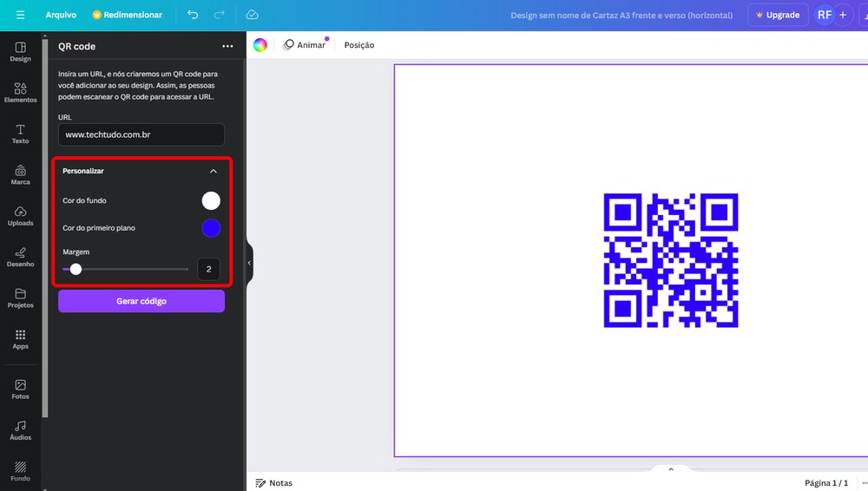The width and height of the screenshot is (868, 491).
Task: Open the Fotos panel
Action: (21, 390)
